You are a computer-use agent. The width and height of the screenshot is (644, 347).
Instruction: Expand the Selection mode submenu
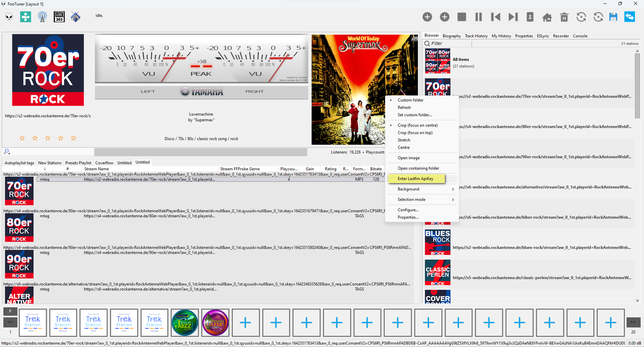(422, 199)
